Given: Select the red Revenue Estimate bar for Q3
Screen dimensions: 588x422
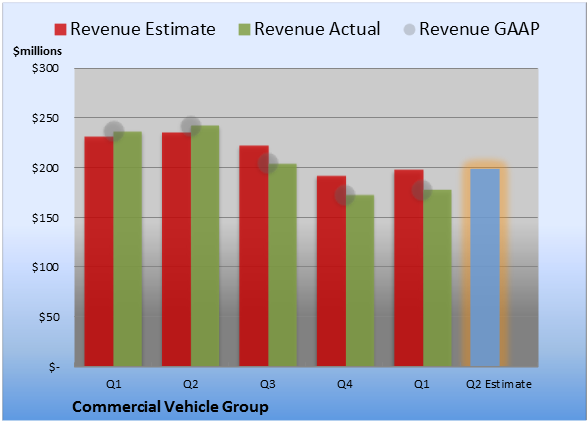Looking at the screenshot, I should 254,256.
